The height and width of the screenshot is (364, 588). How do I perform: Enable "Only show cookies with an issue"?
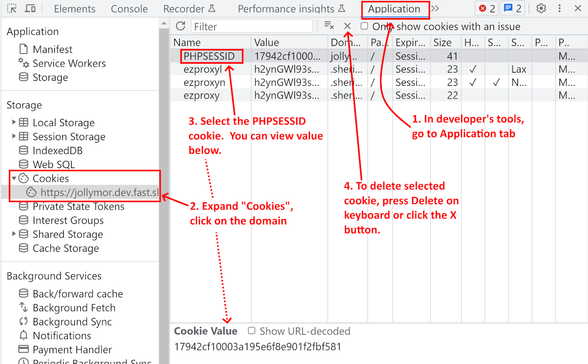363,27
